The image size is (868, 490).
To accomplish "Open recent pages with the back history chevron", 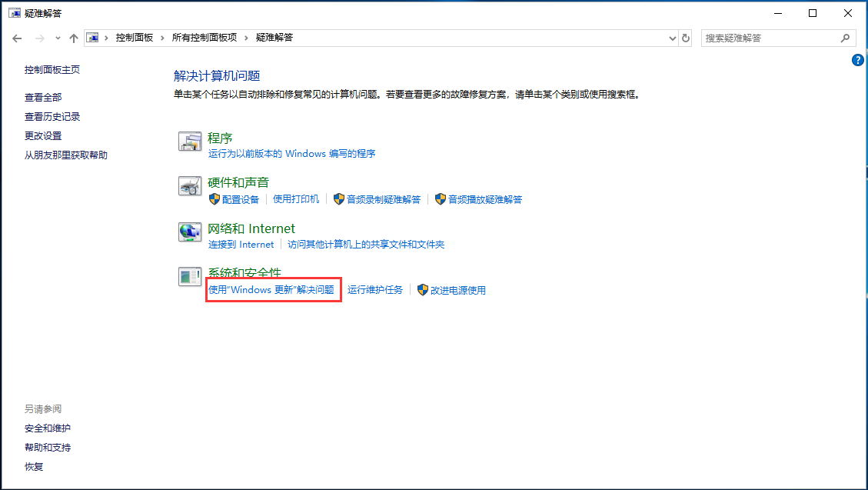I will pos(57,37).
